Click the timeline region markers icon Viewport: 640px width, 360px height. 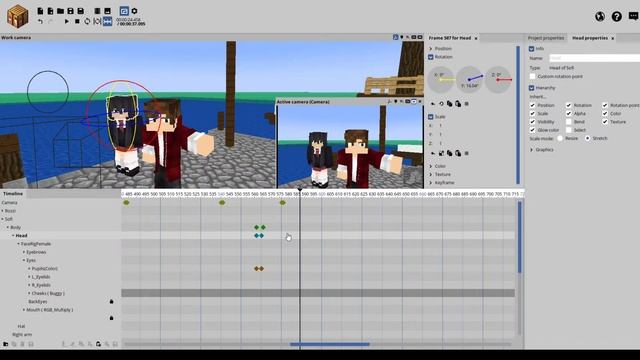(x=97, y=21)
